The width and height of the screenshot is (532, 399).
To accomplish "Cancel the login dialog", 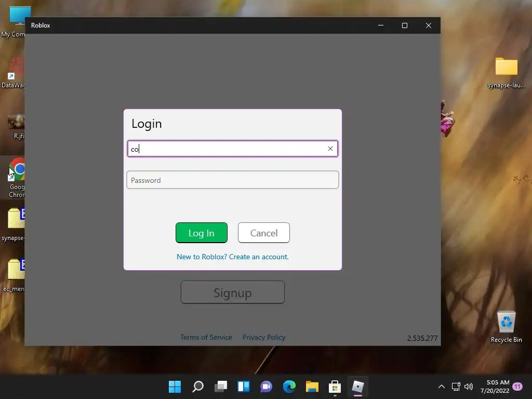I will (263, 233).
